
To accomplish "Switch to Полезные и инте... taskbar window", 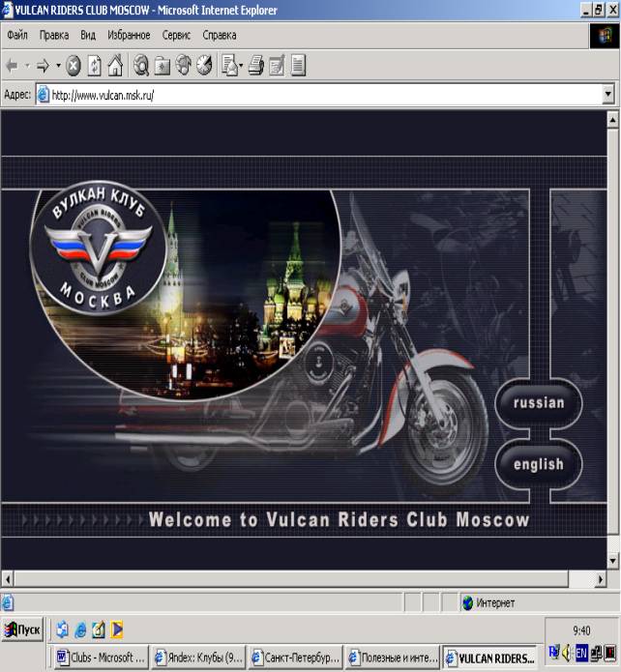I will click(x=393, y=657).
